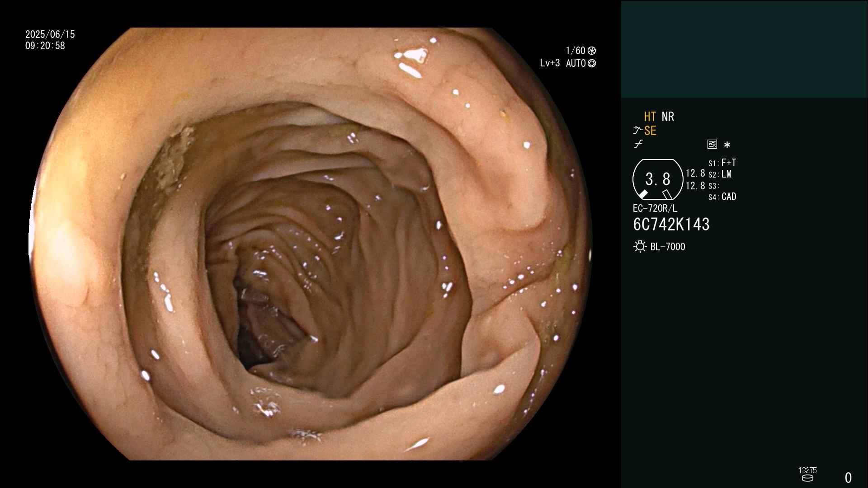Screen dimensions: 868x488
Task: Click the upper 12.8 diameter value
Action: coord(695,173)
